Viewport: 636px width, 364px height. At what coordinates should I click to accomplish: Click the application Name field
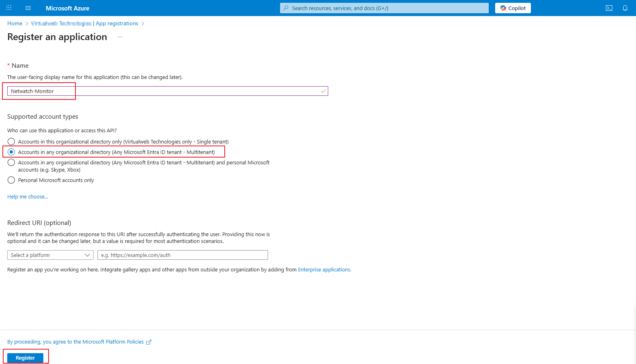point(168,91)
